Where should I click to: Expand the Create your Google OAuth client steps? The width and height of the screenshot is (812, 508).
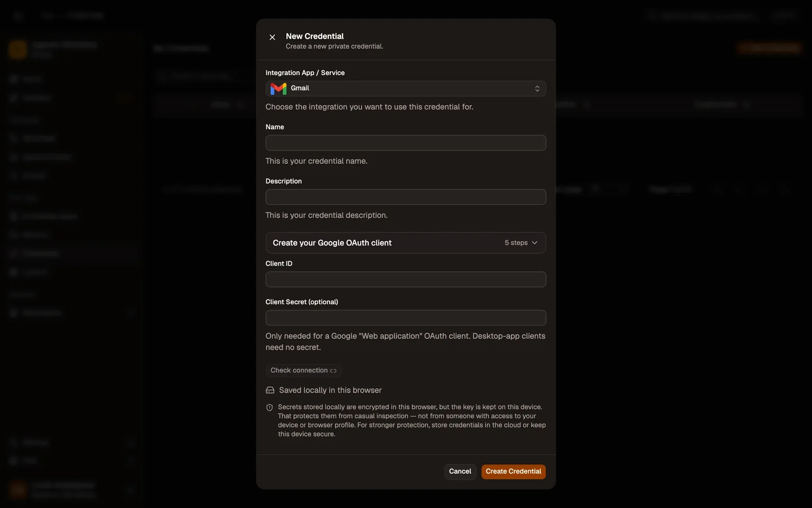tap(406, 243)
